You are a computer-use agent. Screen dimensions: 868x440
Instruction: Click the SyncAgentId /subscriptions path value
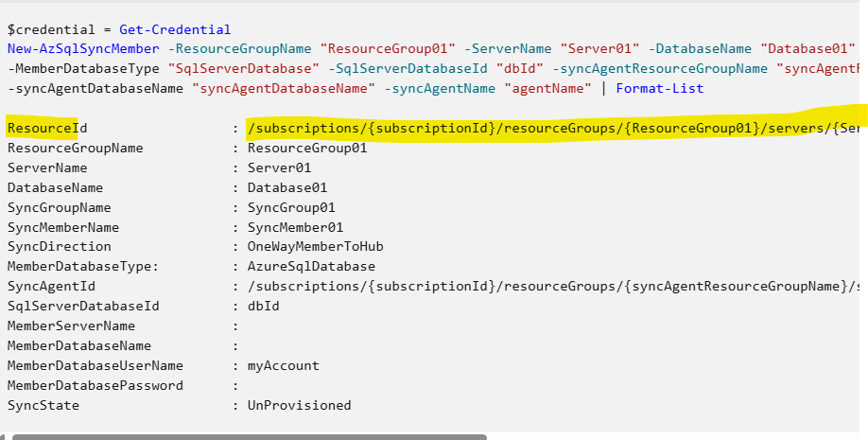point(553,287)
